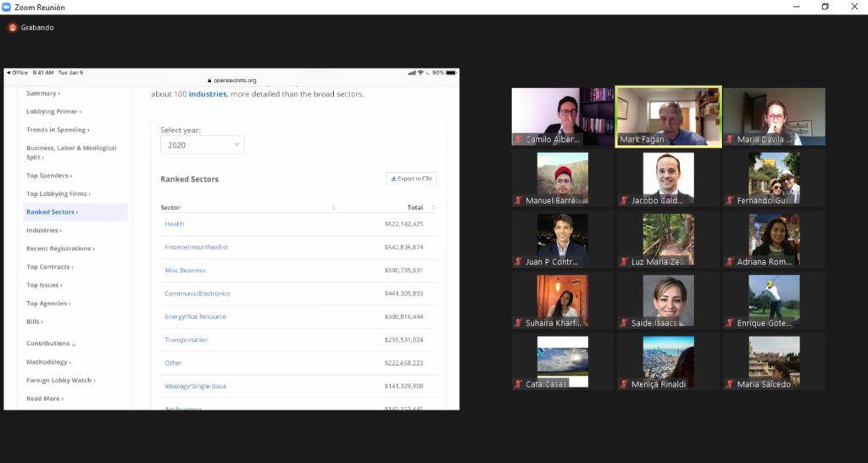Open the Health sector link
The image size is (868, 463).
point(175,225)
